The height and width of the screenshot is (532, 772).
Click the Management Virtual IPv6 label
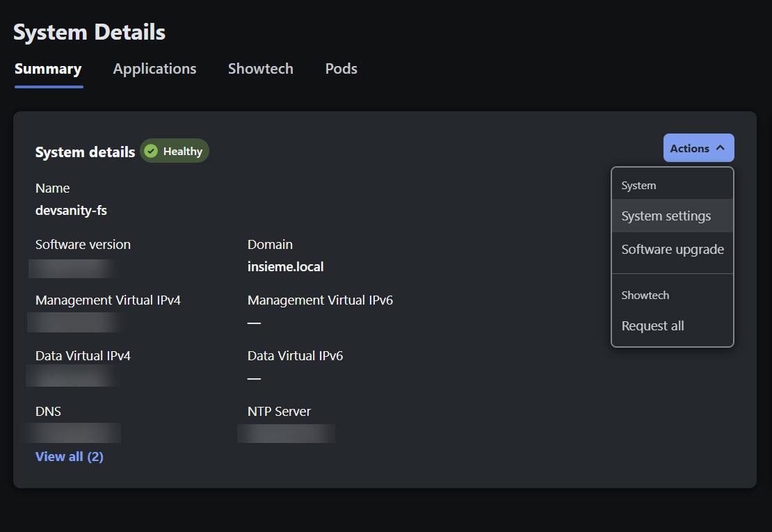(320, 300)
